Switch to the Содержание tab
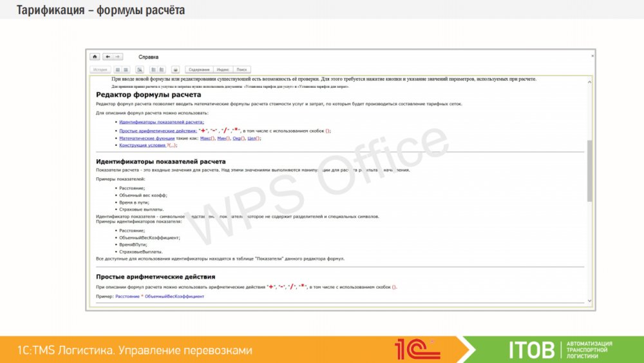The width and height of the screenshot is (644, 363). click(199, 70)
